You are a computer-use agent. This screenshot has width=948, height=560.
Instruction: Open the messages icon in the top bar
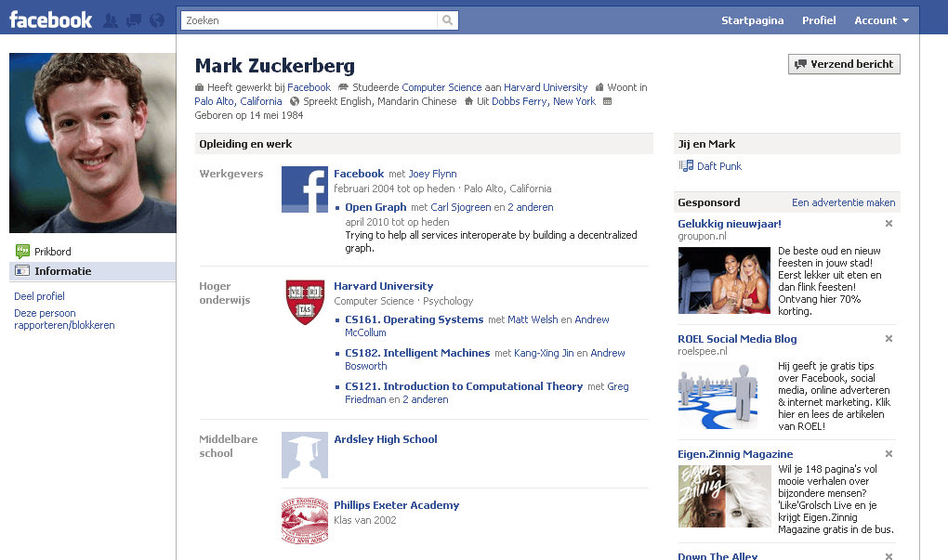tap(133, 18)
